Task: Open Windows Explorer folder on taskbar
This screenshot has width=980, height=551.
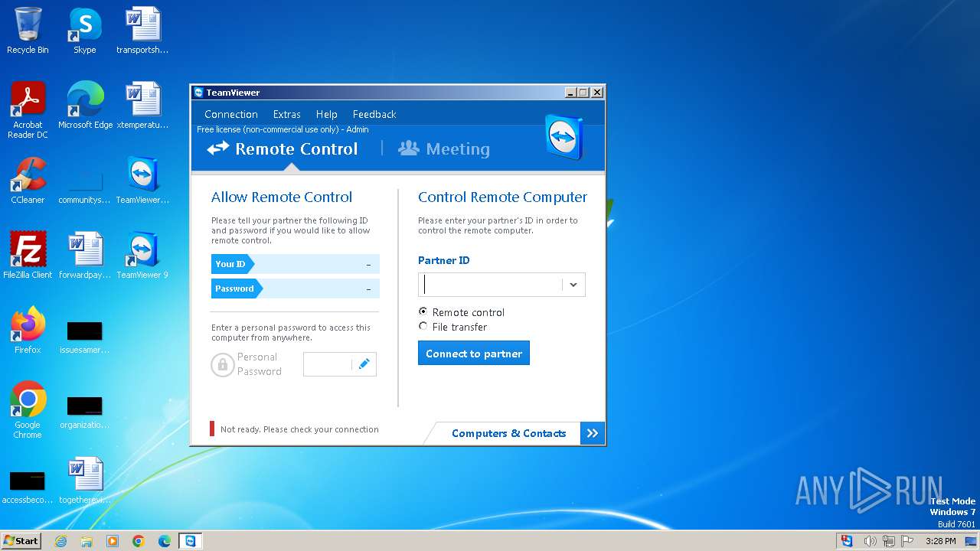Action: pos(87,541)
